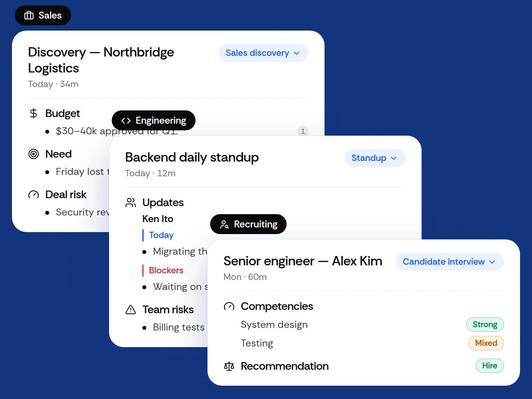Click the System design competency row

(372, 325)
